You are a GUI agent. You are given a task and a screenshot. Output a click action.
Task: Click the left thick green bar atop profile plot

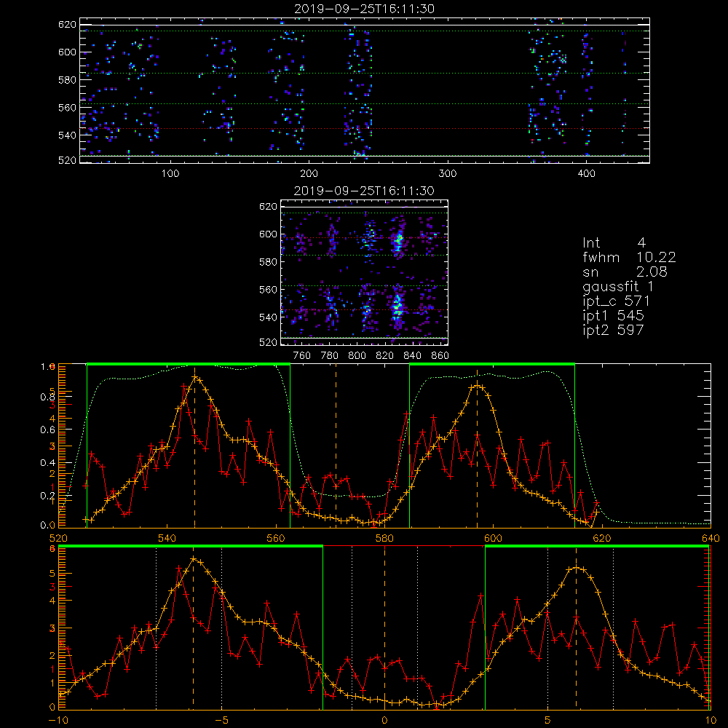coord(189,365)
